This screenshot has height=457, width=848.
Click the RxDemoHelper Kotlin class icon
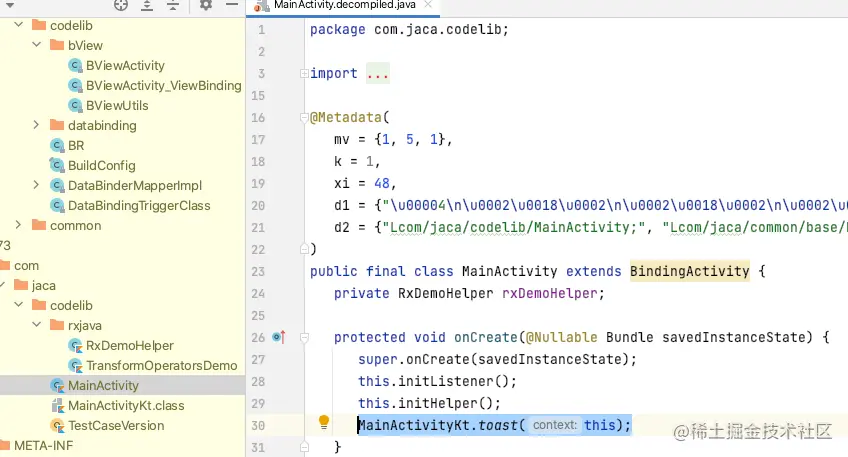pyautogui.click(x=75, y=346)
